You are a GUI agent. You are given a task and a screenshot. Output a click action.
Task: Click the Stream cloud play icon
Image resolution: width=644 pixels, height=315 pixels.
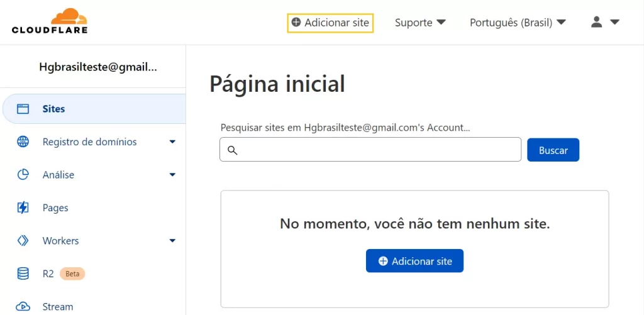(23, 306)
